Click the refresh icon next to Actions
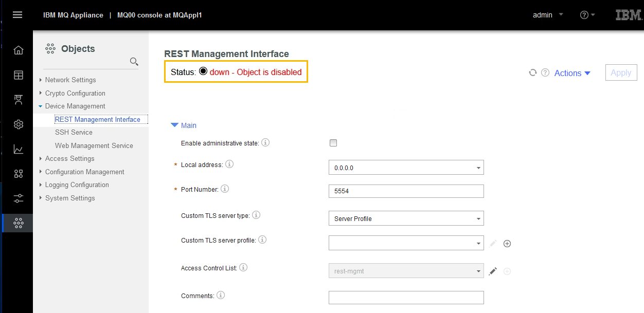This screenshot has height=313, width=644. pyautogui.click(x=533, y=73)
